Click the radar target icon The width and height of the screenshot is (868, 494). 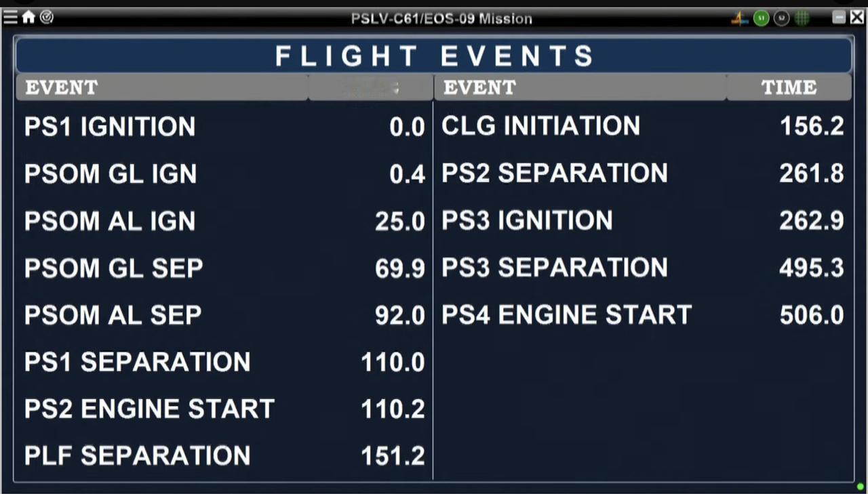coord(46,18)
